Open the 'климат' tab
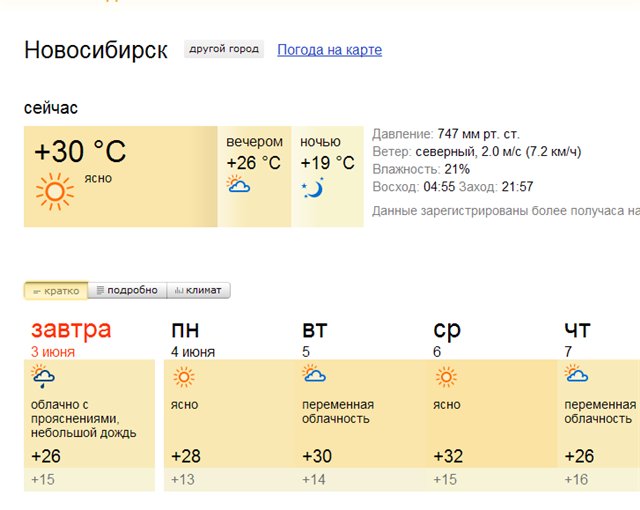 pyautogui.click(x=198, y=291)
